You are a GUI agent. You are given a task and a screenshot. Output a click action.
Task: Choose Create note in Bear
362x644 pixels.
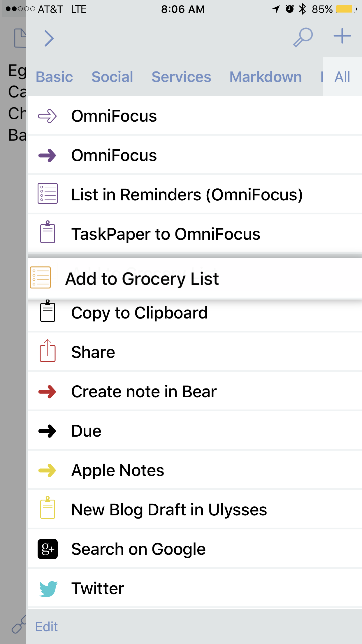click(195, 391)
